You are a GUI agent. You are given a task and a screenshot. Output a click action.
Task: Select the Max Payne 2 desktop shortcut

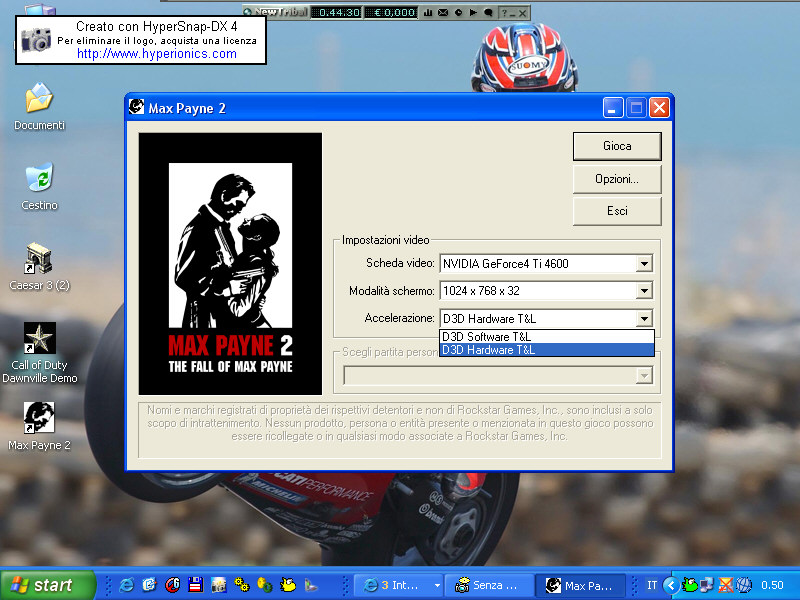click(39, 426)
